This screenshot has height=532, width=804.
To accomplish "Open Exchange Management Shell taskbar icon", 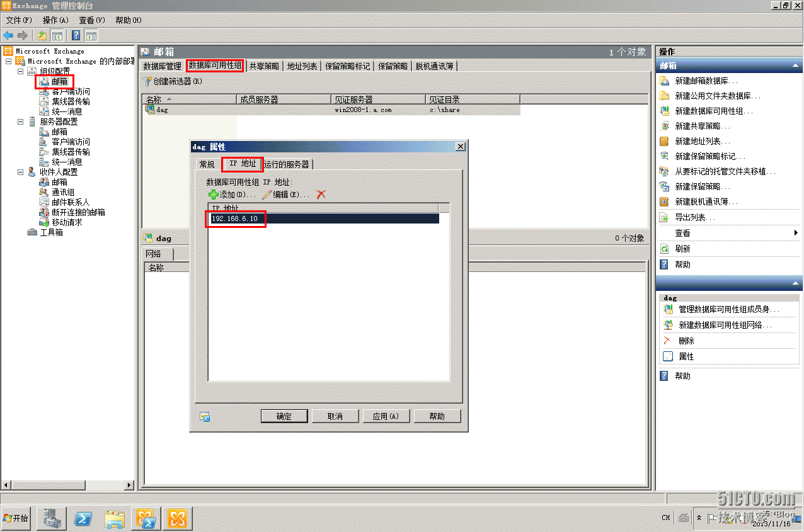I will click(x=147, y=519).
